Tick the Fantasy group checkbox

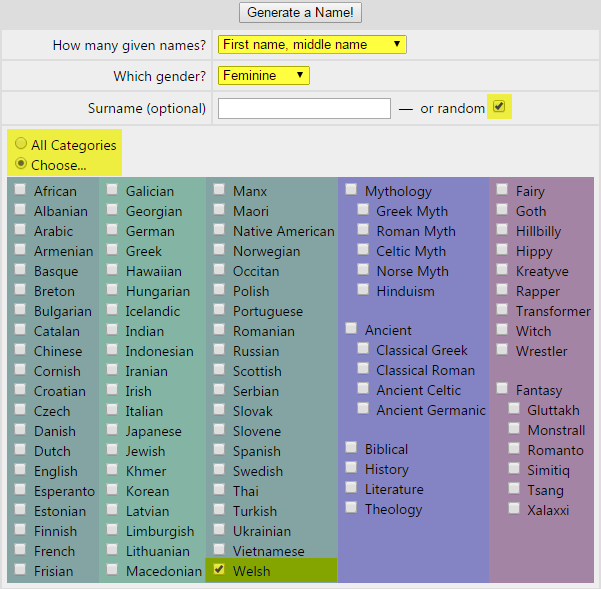(x=502, y=389)
